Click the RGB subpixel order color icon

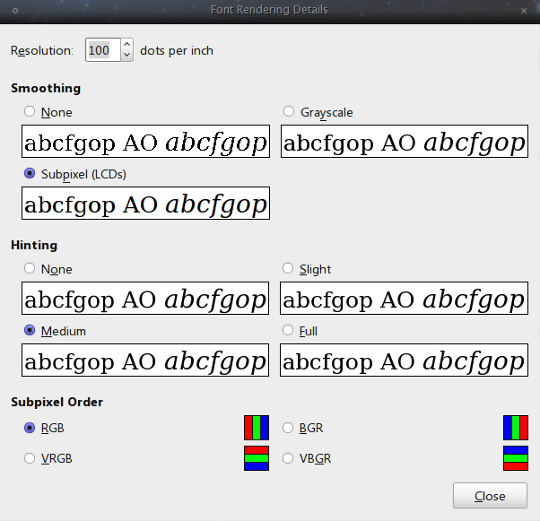tap(256, 427)
